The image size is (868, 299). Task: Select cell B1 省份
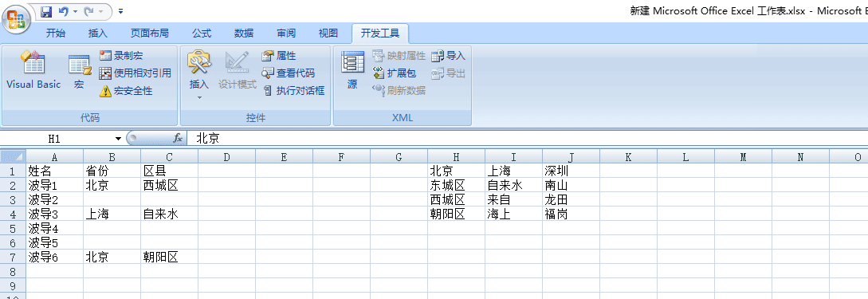112,171
